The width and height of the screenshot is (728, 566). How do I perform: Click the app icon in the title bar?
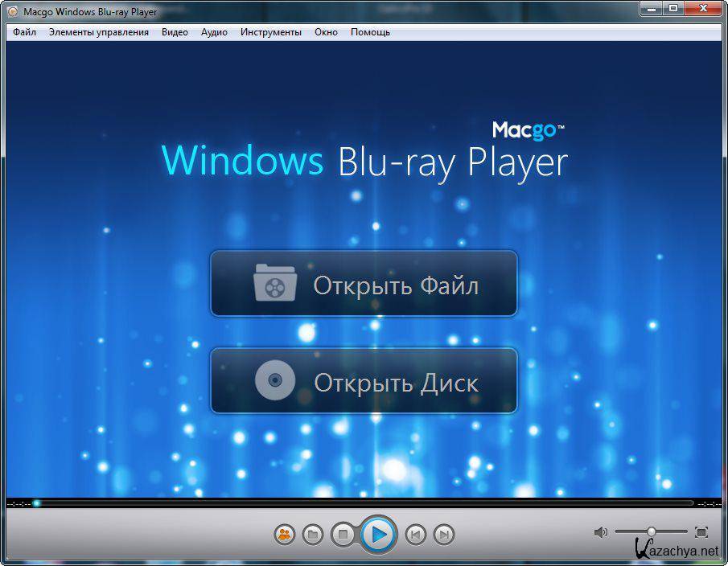coord(10,12)
